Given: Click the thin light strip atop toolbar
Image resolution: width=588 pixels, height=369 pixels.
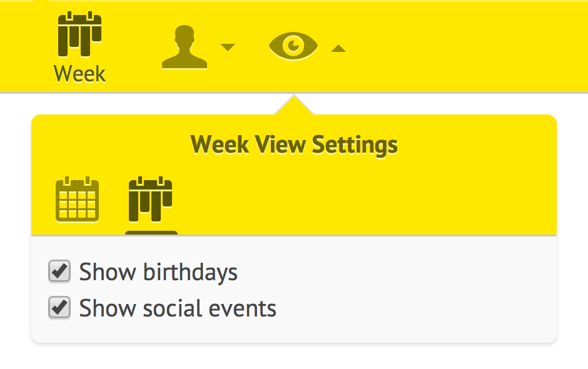Looking at the screenshot, I should click(x=319, y=1).
